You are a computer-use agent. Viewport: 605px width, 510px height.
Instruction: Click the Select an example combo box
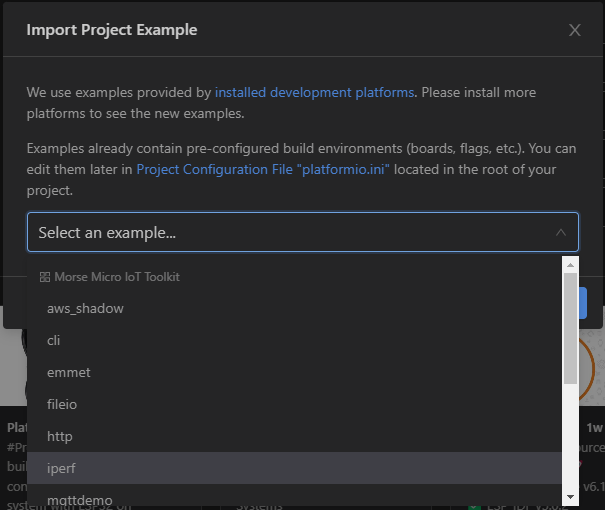[x=290, y=232]
